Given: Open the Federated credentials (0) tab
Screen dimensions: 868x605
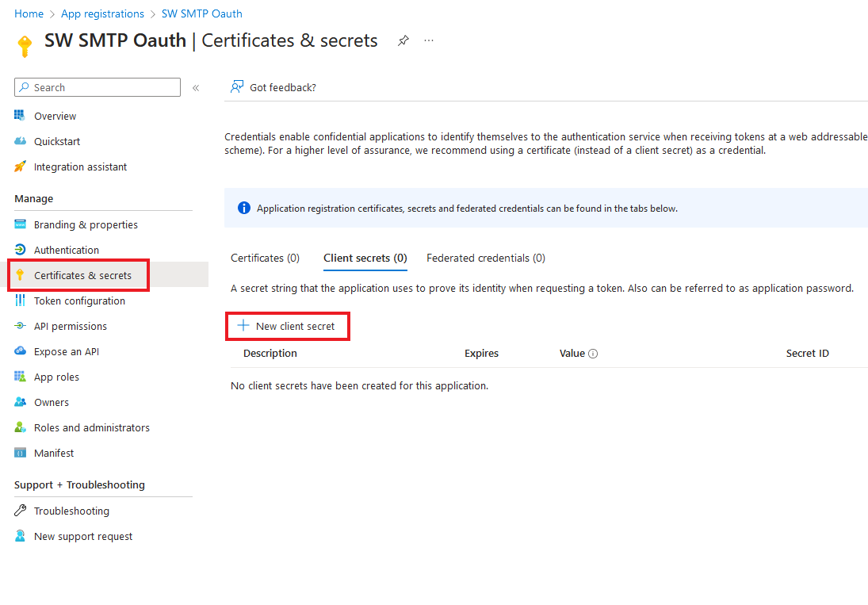Looking at the screenshot, I should pos(485,258).
